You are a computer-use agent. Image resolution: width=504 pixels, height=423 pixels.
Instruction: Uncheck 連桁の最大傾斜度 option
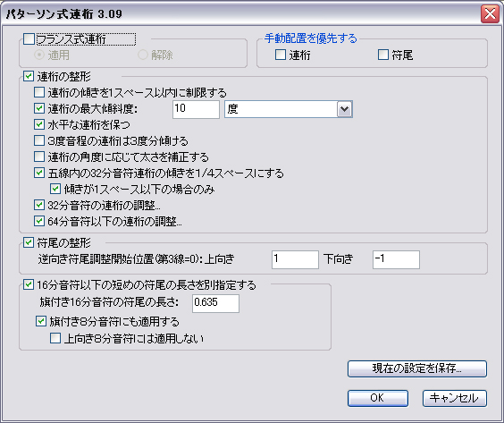pyautogui.click(x=39, y=108)
